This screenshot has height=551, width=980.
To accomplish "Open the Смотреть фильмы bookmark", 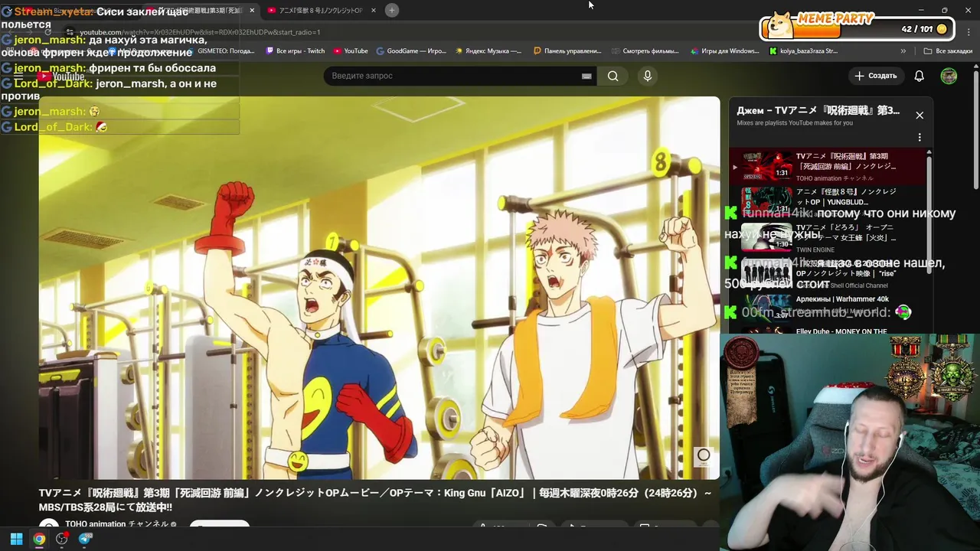I will [645, 51].
